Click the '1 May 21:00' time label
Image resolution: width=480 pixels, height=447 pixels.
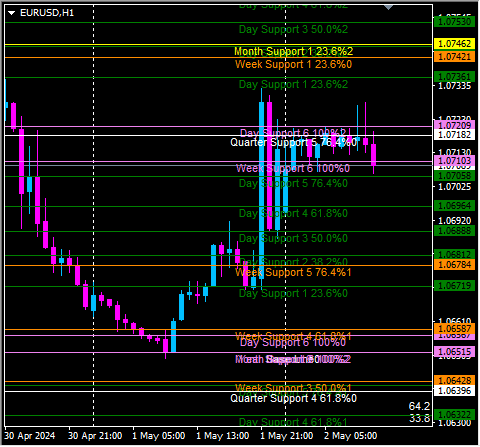(287, 436)
